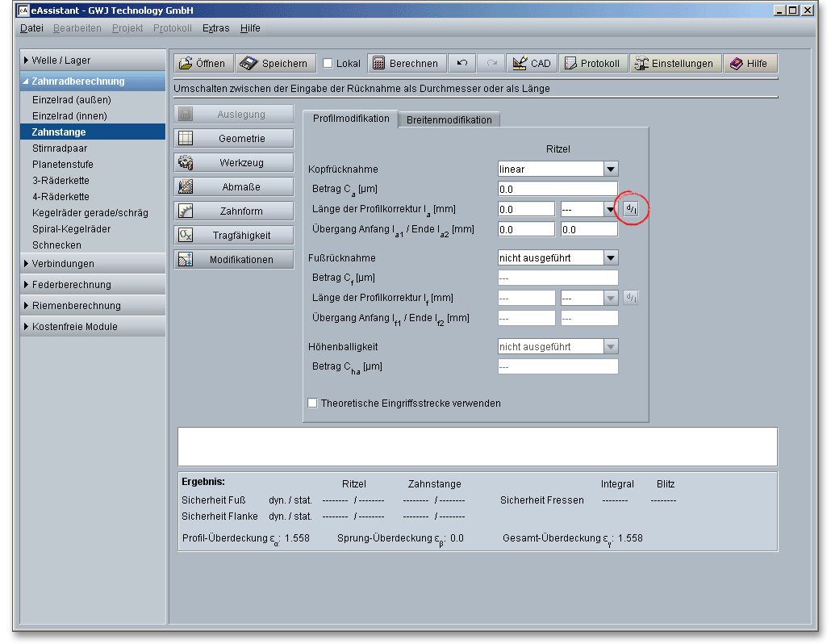Image resolution: width=831 pixels, height=644 pixels.
Task: Open Einstellungen settings in toolbar
Action: (674, 64)
